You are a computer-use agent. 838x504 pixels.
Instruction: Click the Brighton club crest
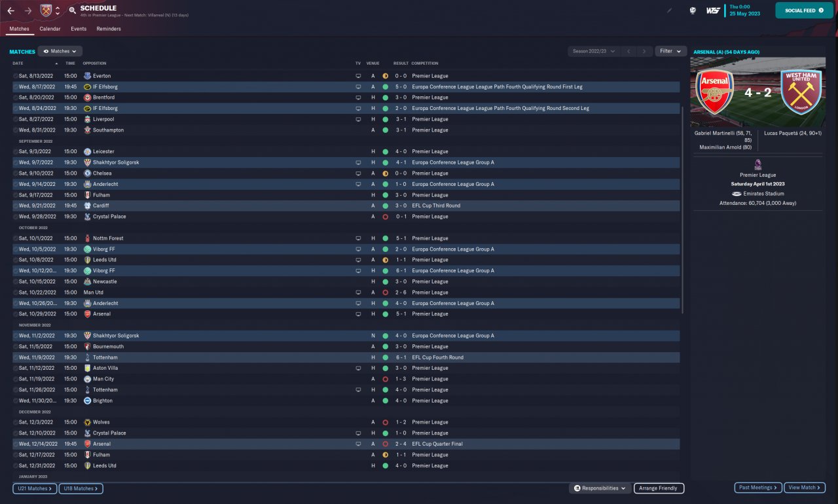pyautogui.click(x=87, y=401)
